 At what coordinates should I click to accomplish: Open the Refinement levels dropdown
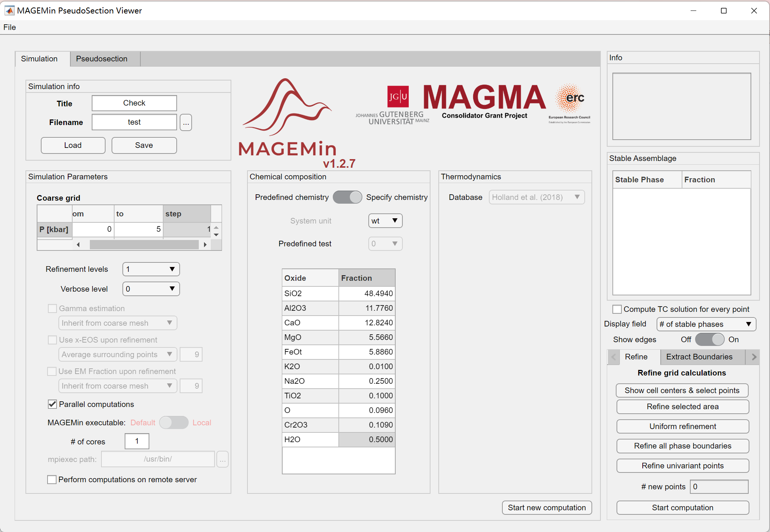click(150, 269)
